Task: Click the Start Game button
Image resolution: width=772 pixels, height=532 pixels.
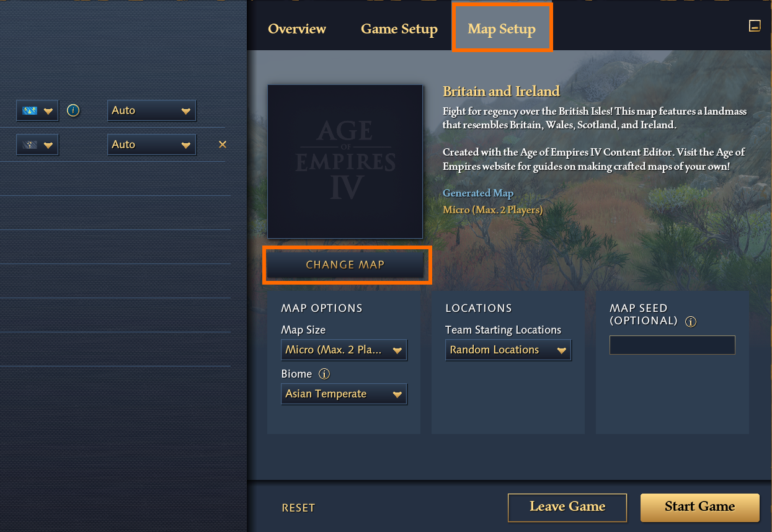Action: (x=699, y=507)
